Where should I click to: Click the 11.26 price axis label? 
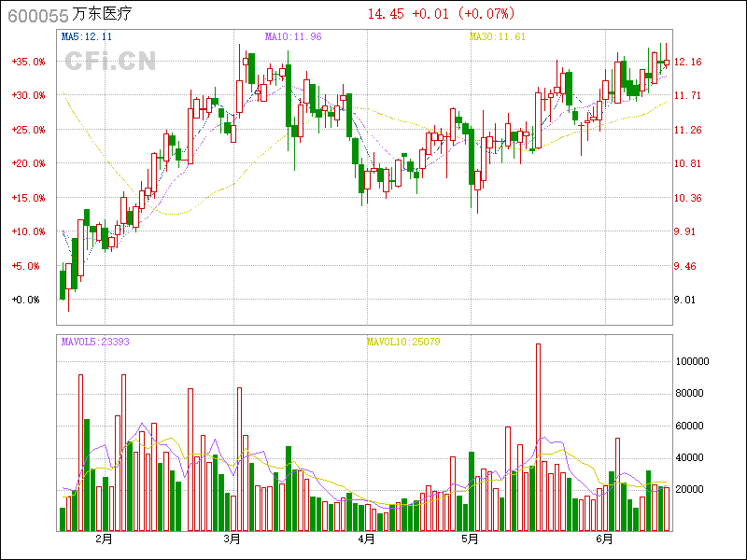(688, 130)
